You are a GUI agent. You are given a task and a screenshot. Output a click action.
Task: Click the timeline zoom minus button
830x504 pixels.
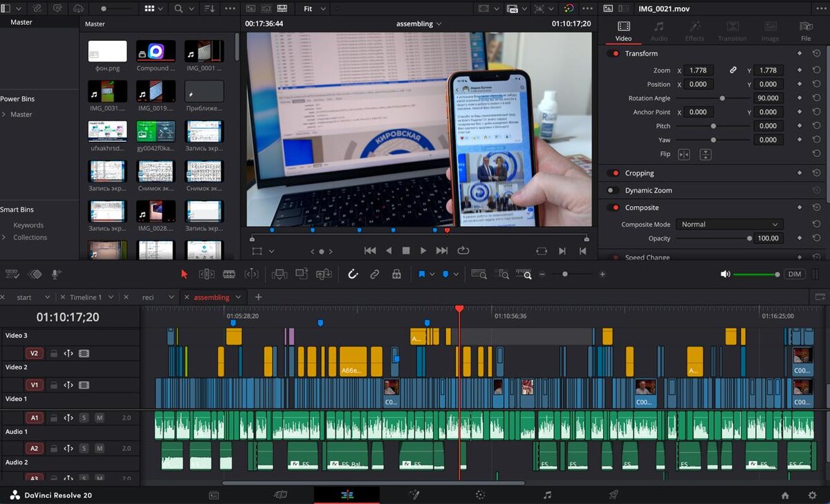542,274
